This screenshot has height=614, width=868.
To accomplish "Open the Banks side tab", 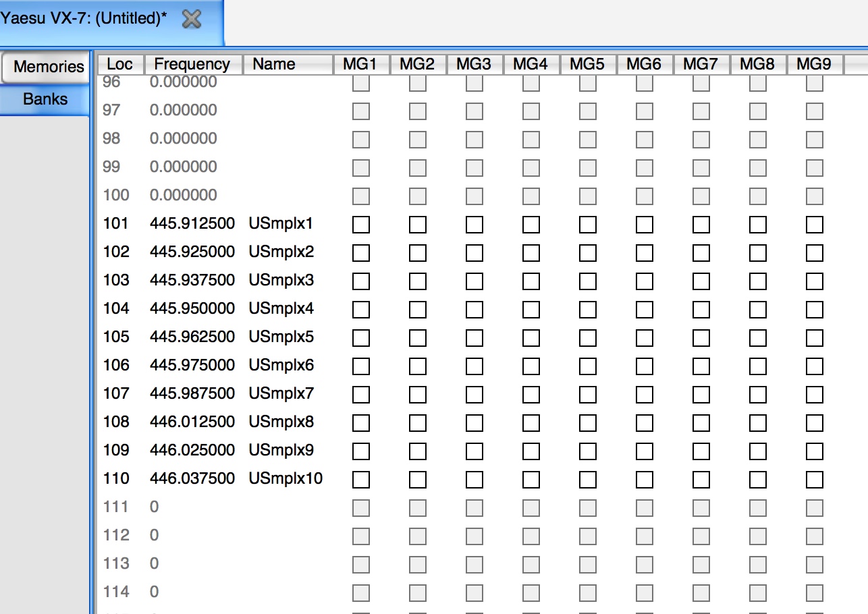I will tap(45, 99).
